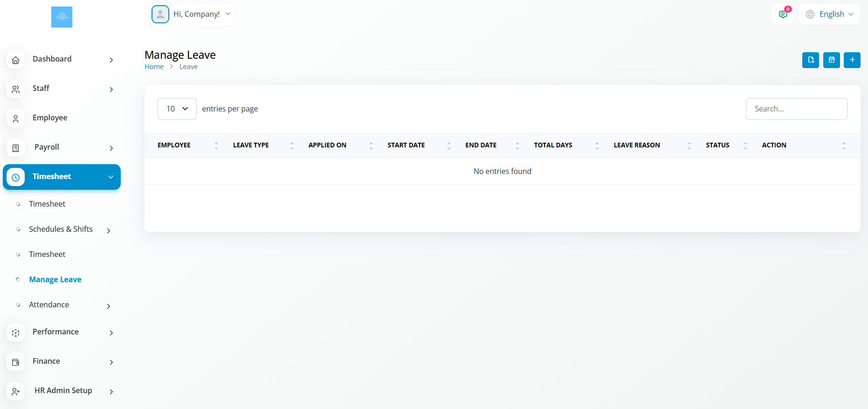
Task: Click the Search input field
Action: [796, 109]
